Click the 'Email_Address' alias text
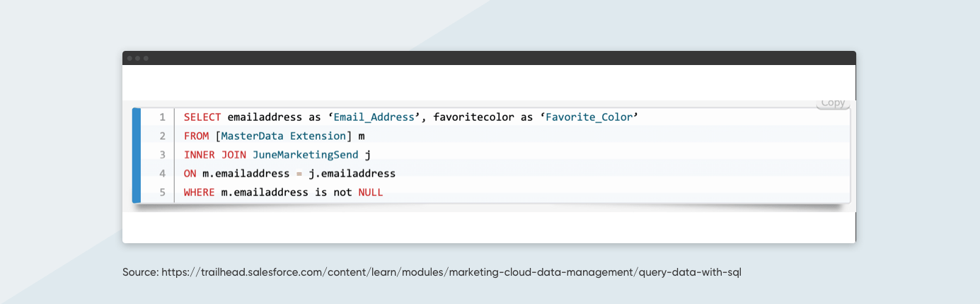 point(374,117)
